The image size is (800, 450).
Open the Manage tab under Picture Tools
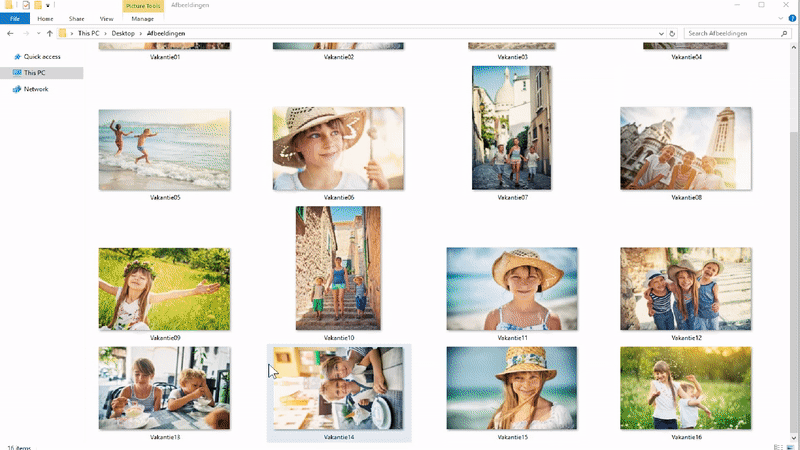[143, 18]
